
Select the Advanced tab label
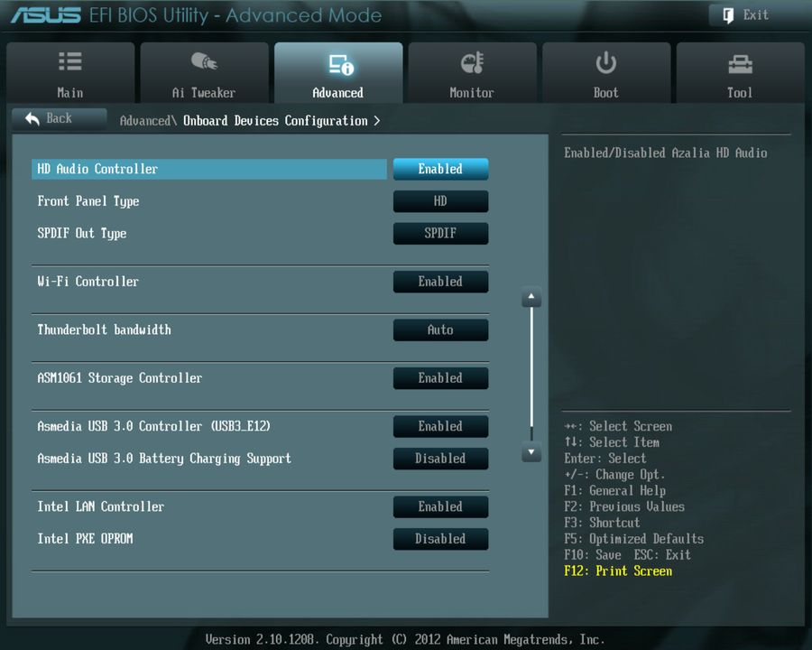click(x=337, y=93)
